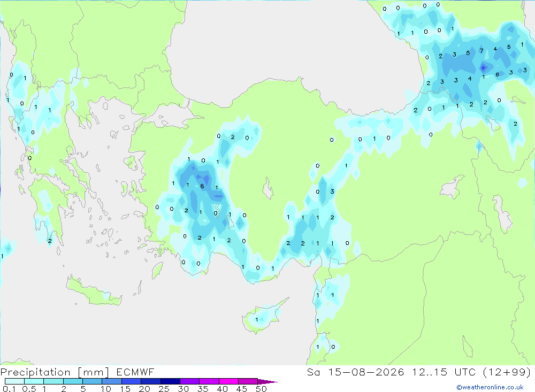Choose the 35–40 mm violet legend swatch
The image size is (535, 392).
coord(209,381)
